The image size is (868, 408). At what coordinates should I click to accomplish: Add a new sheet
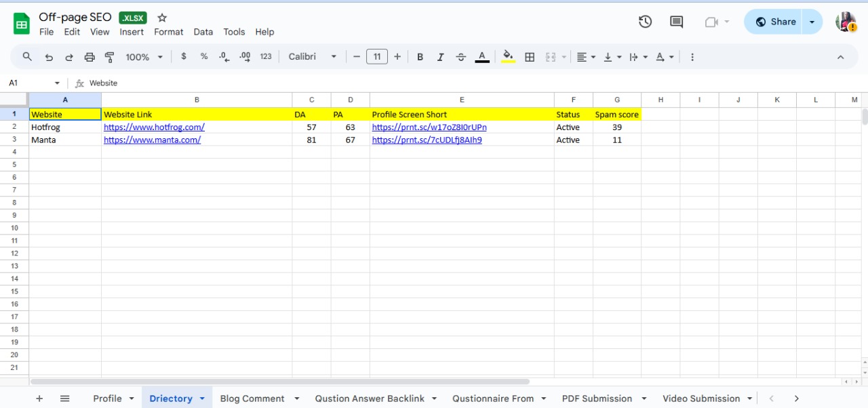tap(39, 399)
